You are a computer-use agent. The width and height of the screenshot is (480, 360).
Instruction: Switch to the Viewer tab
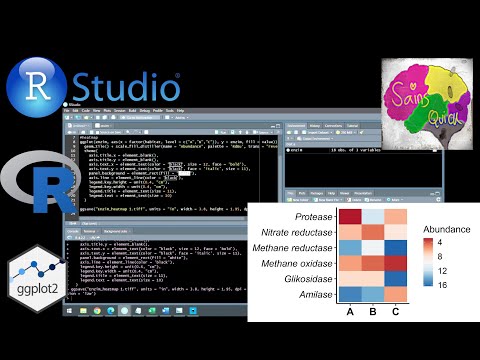[344, 193]
